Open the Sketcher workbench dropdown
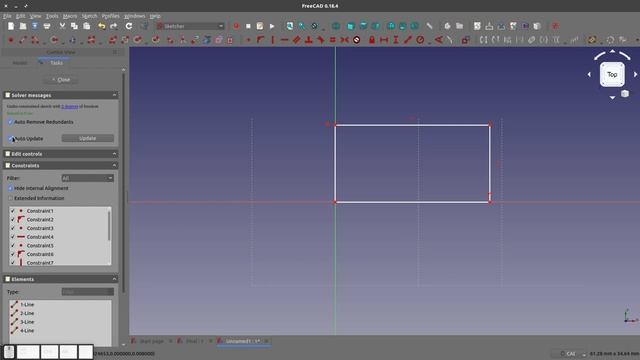This screenshot has width=640, height=360. click(x=191, y=26)
